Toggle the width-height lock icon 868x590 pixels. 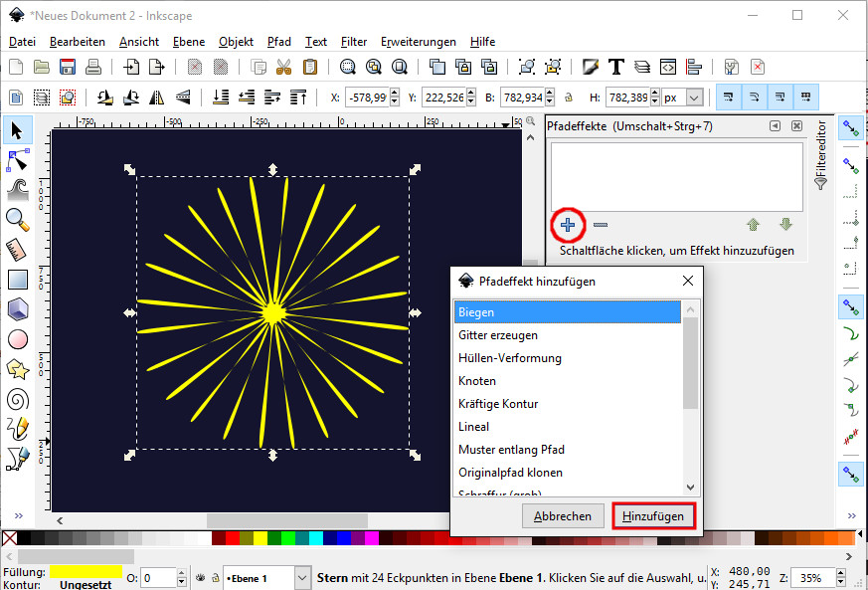click(569, 98)
